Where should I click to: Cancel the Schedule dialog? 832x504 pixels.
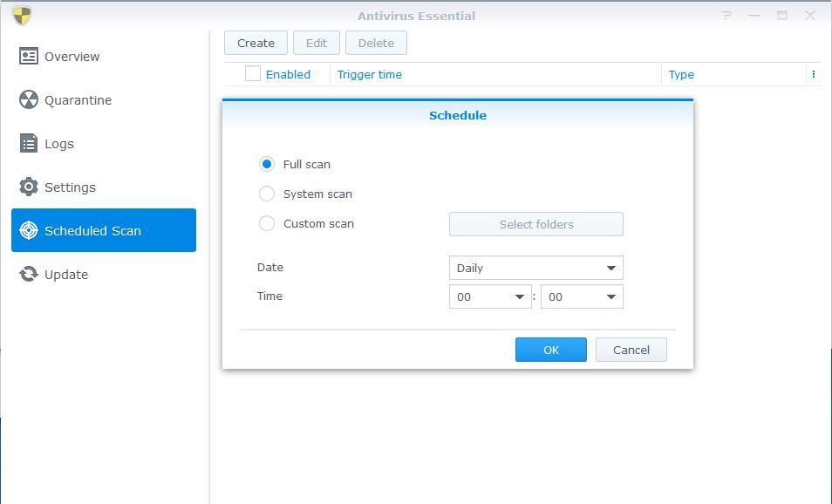click(x=631, y=350)
